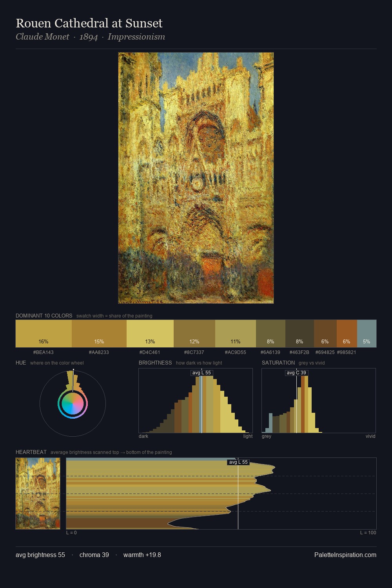
Task: Click the 12% swatch above #8C7337
Action: 194,334
